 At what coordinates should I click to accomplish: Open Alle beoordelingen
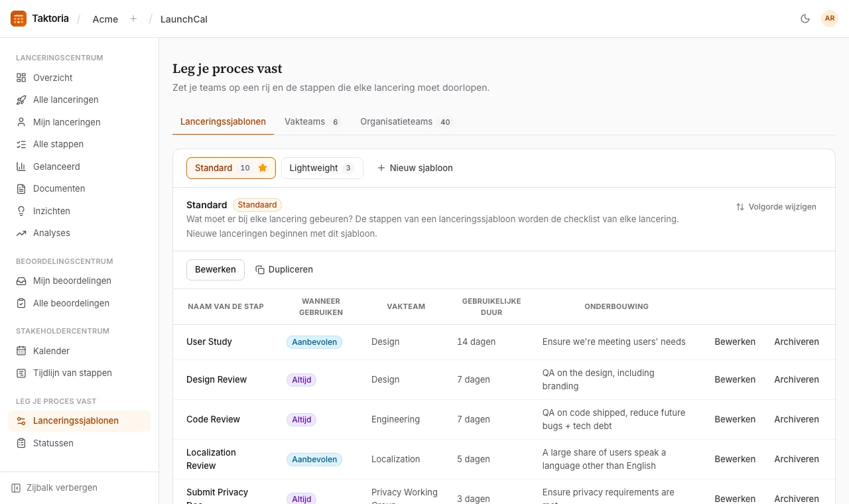point(80,303)
